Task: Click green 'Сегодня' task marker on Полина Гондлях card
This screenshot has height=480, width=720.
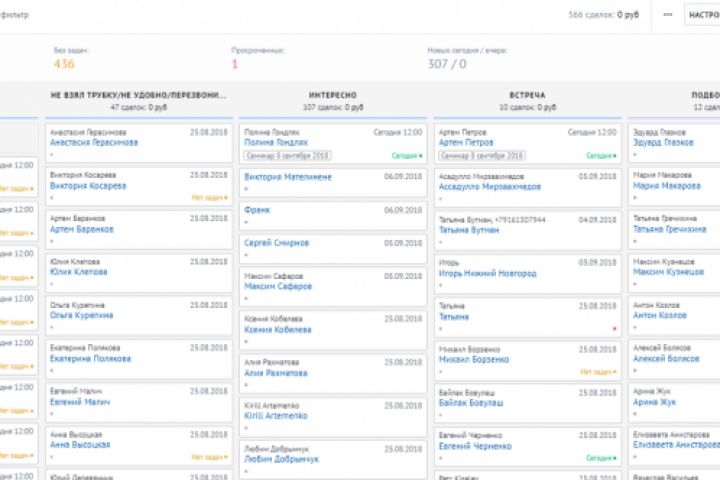Action: click(x=405, y=156)
